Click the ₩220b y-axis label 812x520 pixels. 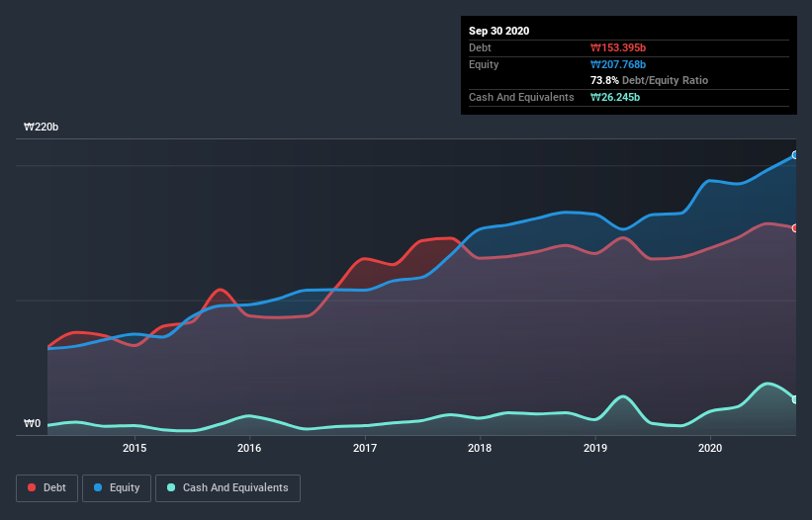41,127
